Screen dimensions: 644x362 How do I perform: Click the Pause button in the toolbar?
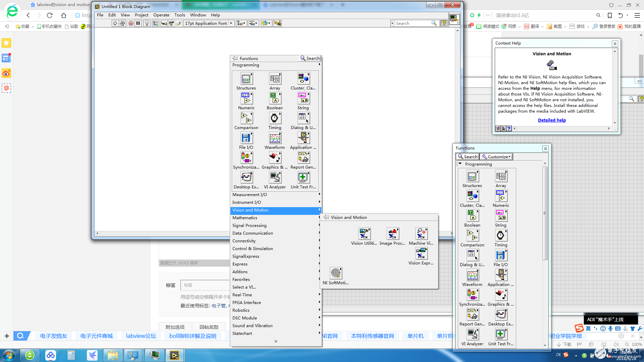pyautogui.click(x=138, y=23)
